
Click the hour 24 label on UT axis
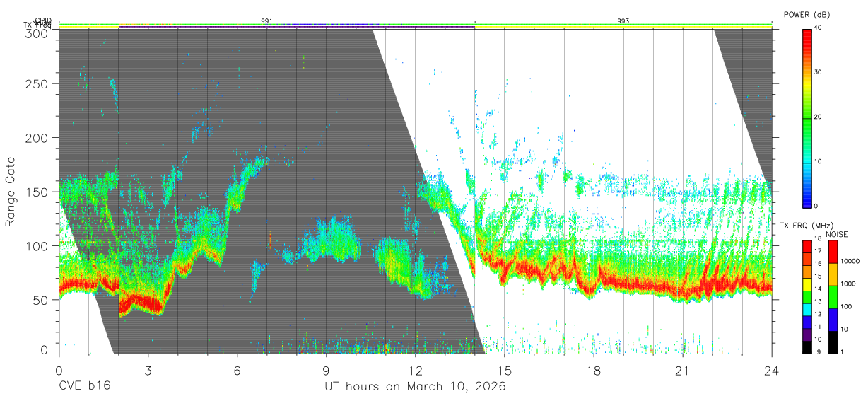[x=772, y=371]
